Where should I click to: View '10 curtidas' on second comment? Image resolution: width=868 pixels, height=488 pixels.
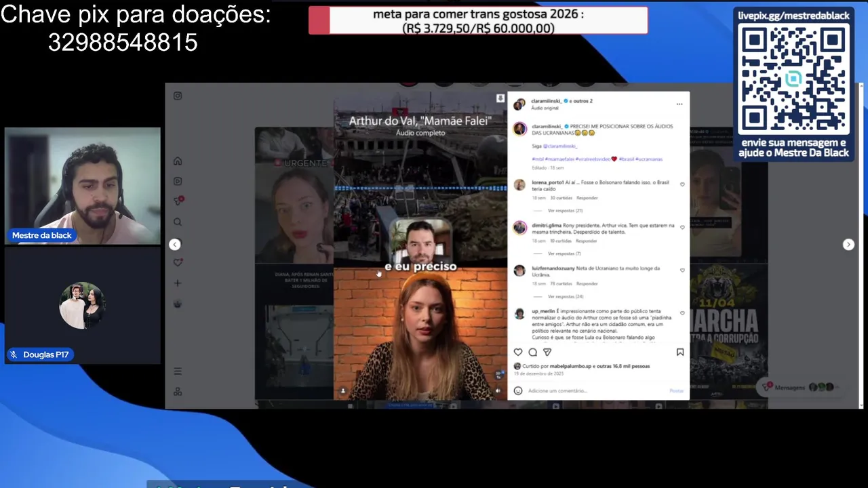[x=561, y=241]
